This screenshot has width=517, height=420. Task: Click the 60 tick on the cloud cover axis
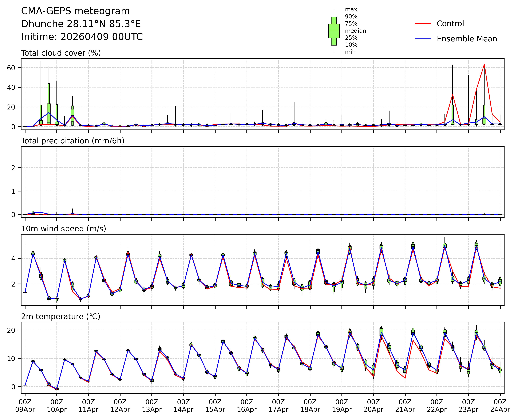[11, 68]
